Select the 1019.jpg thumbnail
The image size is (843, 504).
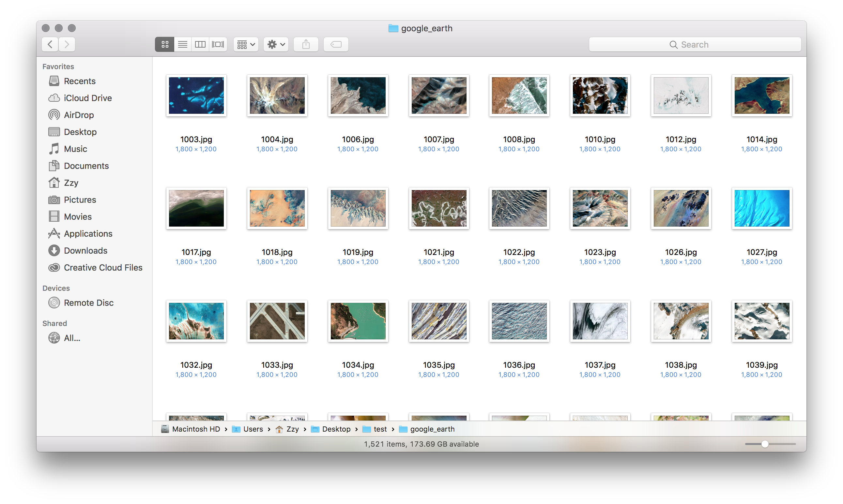tap(358, 208)
